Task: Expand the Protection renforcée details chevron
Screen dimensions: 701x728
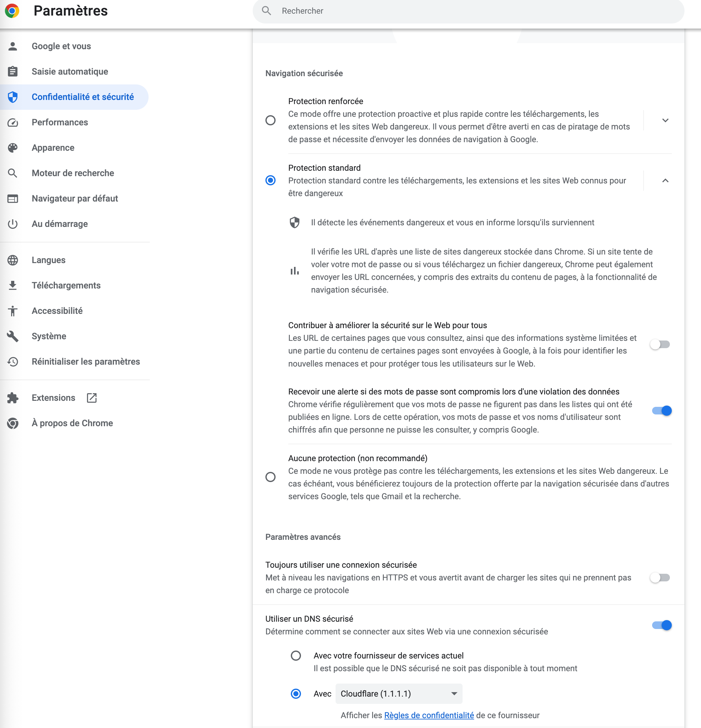Action: (665, 120)
